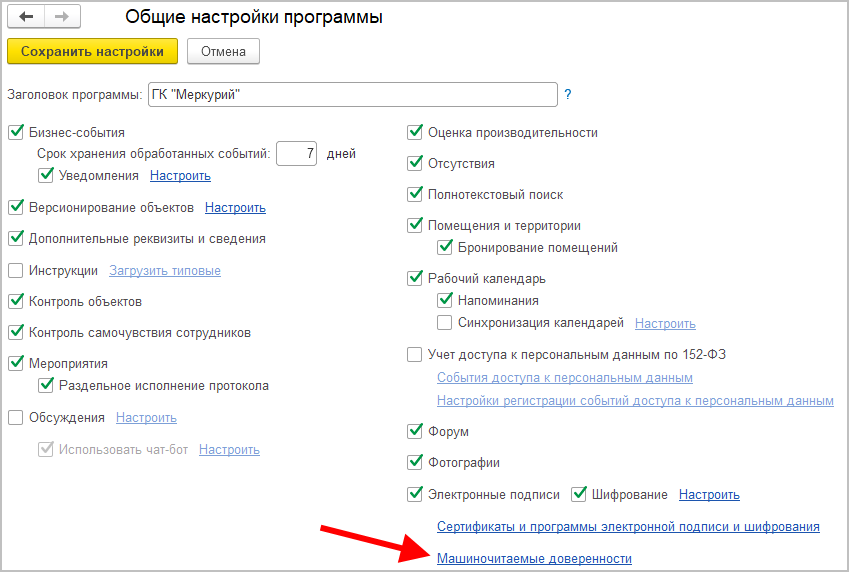Enable Учет доступа к персональным данным checkbox
Image resolution: width=849 pixels, height=572 pixels.
pyautogui.click(x=415, y=354)
